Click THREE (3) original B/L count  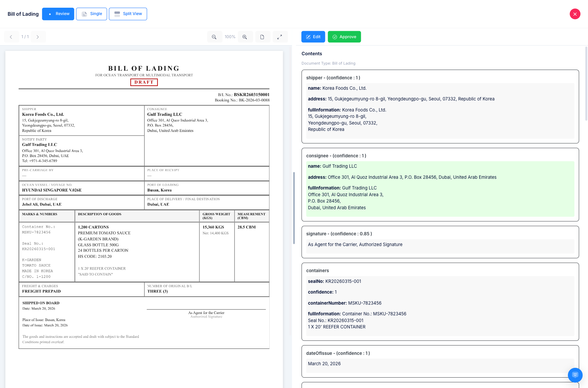[158, 292]
